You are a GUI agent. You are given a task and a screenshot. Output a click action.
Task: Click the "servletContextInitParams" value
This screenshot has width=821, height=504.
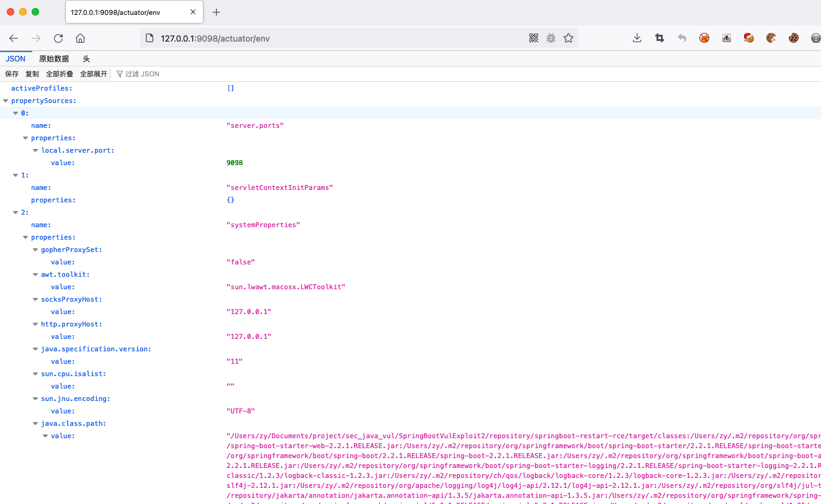(280, 187)
